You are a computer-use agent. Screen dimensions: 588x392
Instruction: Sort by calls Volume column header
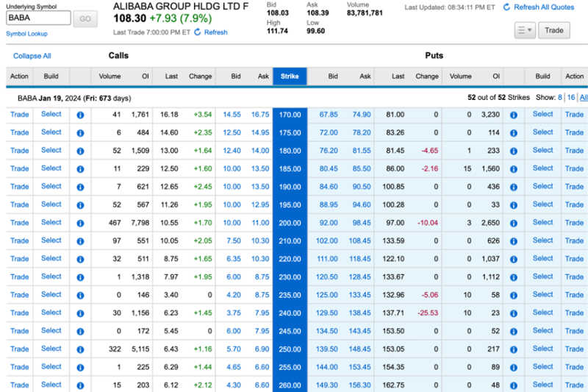pyautogui.click(x=110, y=76)
